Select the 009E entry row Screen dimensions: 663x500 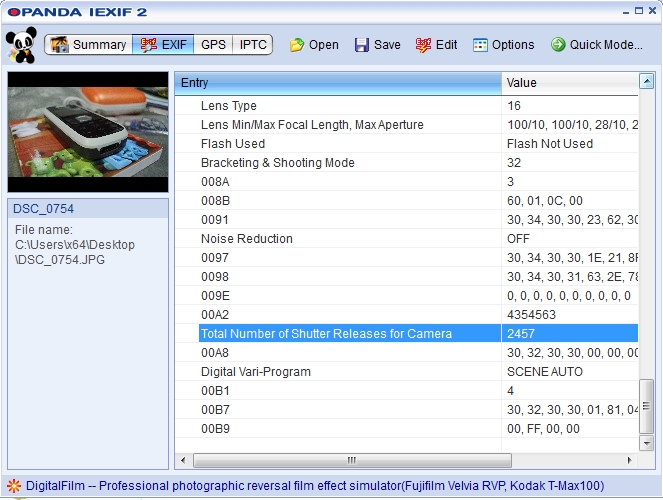[407, 296]
